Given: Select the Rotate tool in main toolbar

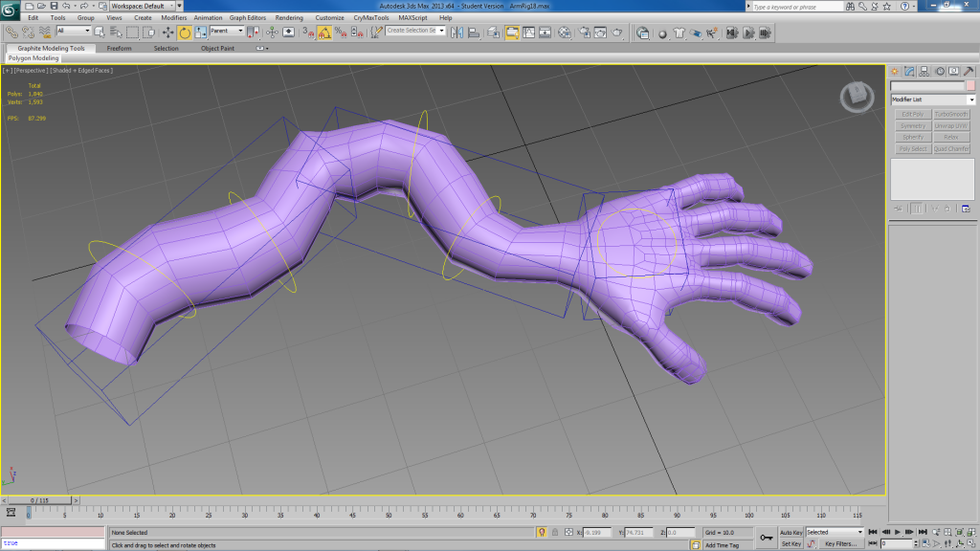Looking at the screenshot, I should (x=184, y=32).
